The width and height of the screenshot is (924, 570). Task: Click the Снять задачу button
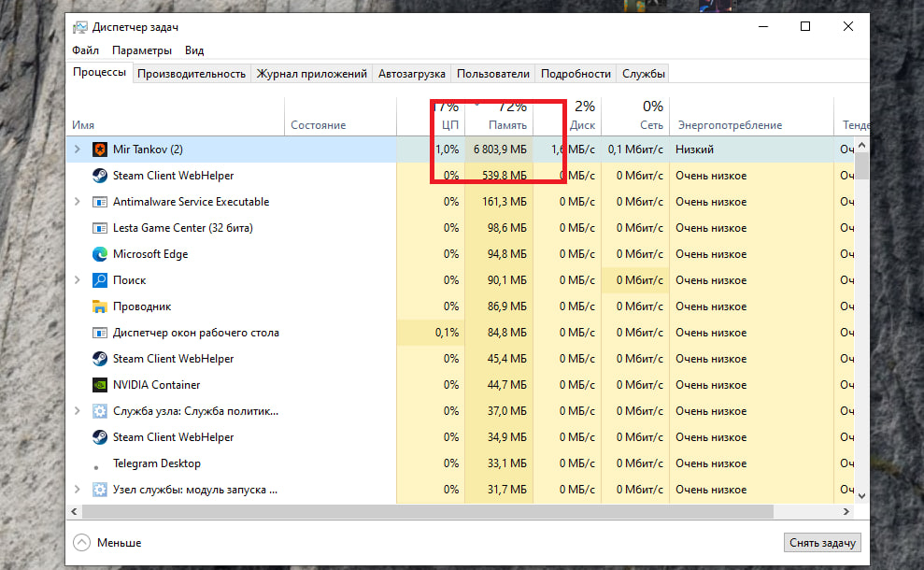pyautogui.click(x=822, y=543)
